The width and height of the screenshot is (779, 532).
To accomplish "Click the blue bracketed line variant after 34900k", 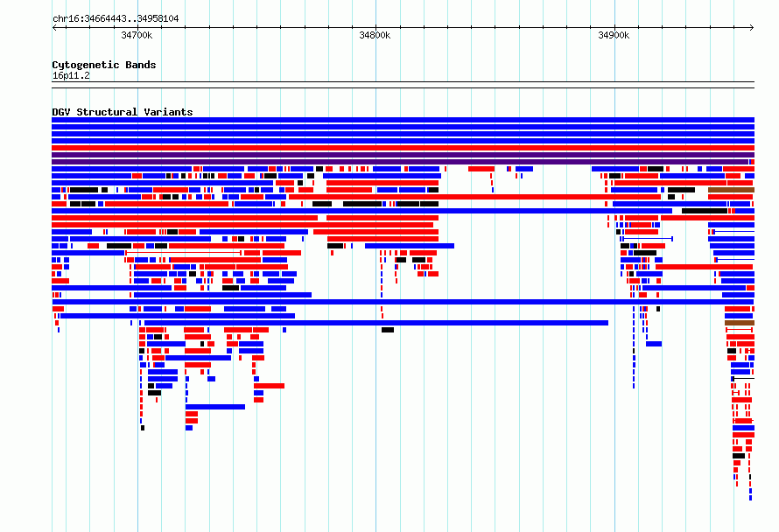I will pos(648,239).
